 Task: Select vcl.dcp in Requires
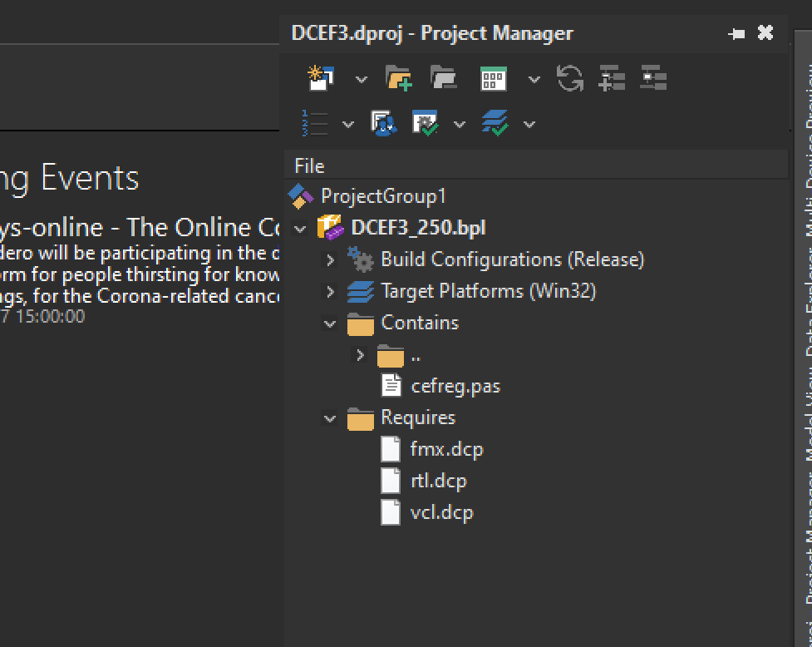[441, 513]
